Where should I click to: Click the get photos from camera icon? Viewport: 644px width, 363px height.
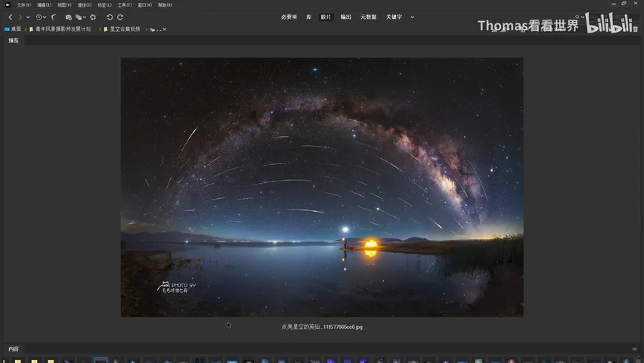coord(69,17)
